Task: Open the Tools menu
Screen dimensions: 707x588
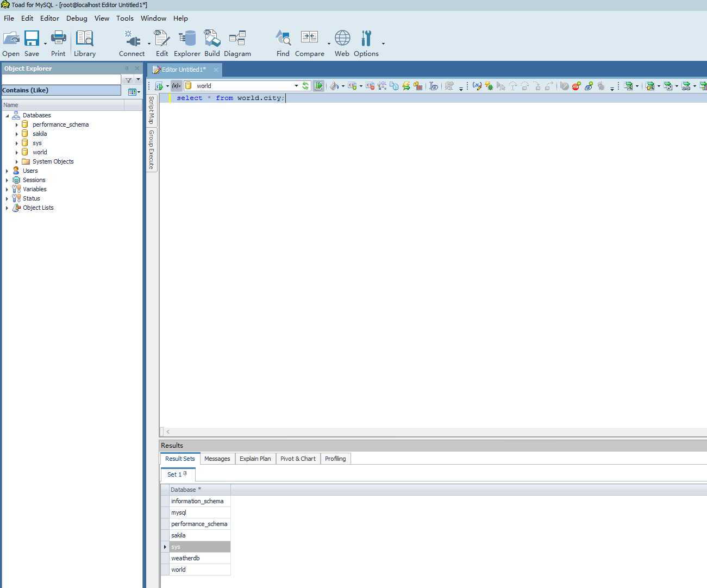Action: (x=124, y=18)
